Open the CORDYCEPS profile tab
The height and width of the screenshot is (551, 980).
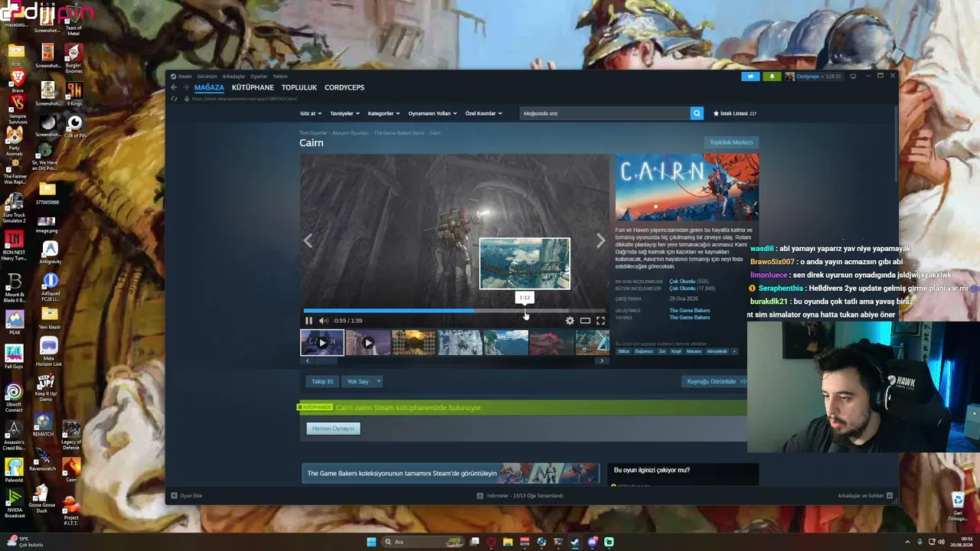tap(345, 87)
